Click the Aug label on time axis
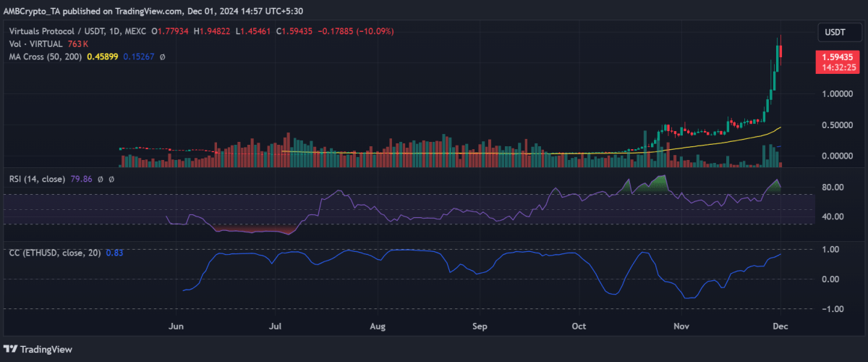 pyautogui.click(x=375, y=326)
